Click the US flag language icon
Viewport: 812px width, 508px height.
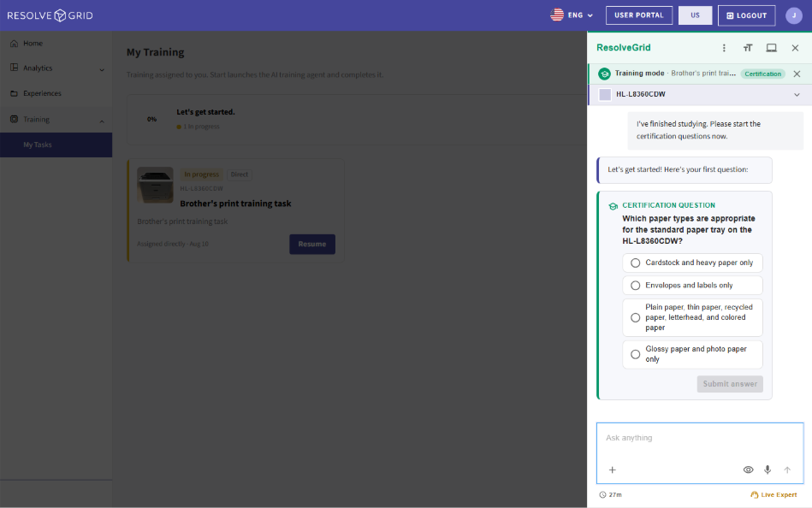[x=557, y=15]
